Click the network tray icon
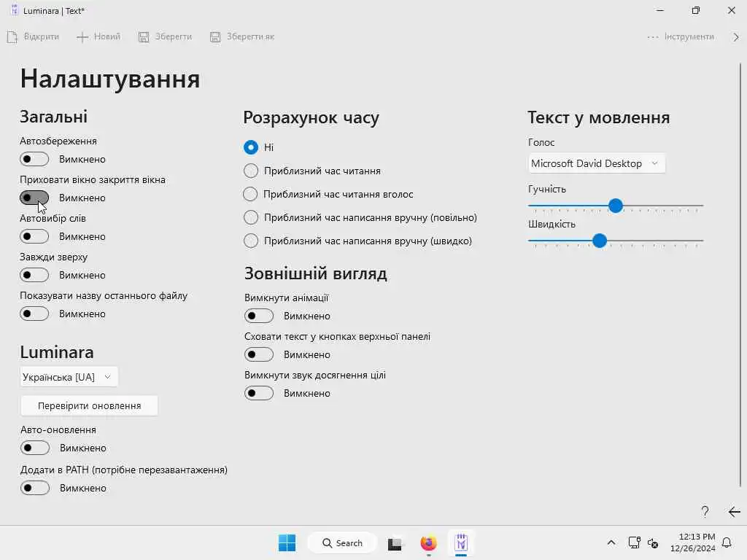747x560 pixels. pyautogui.click(x=634, y=542)
